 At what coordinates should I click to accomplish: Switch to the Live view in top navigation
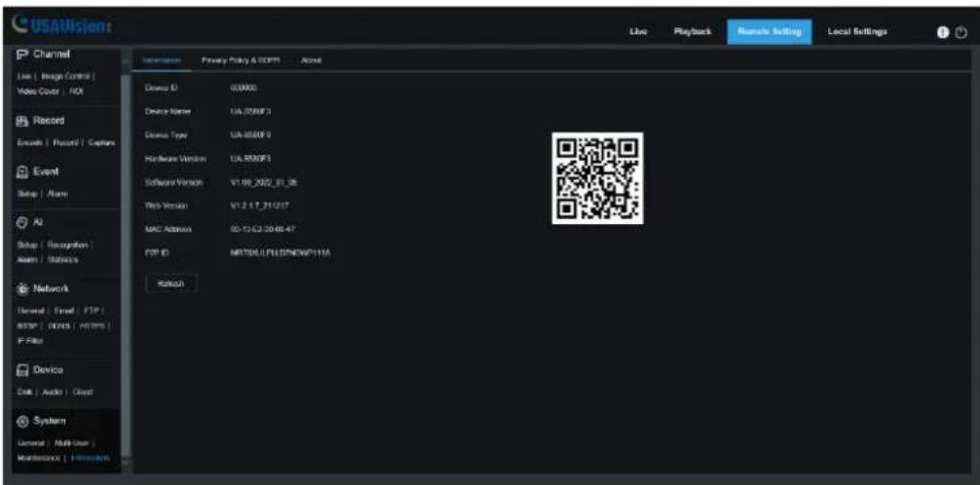click(x=638, y=32)
